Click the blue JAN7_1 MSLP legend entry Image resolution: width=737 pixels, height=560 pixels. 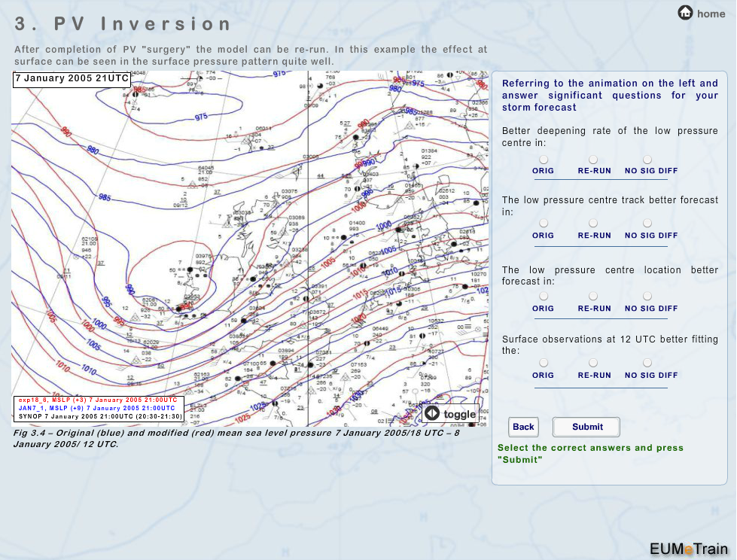coord(96,408)
